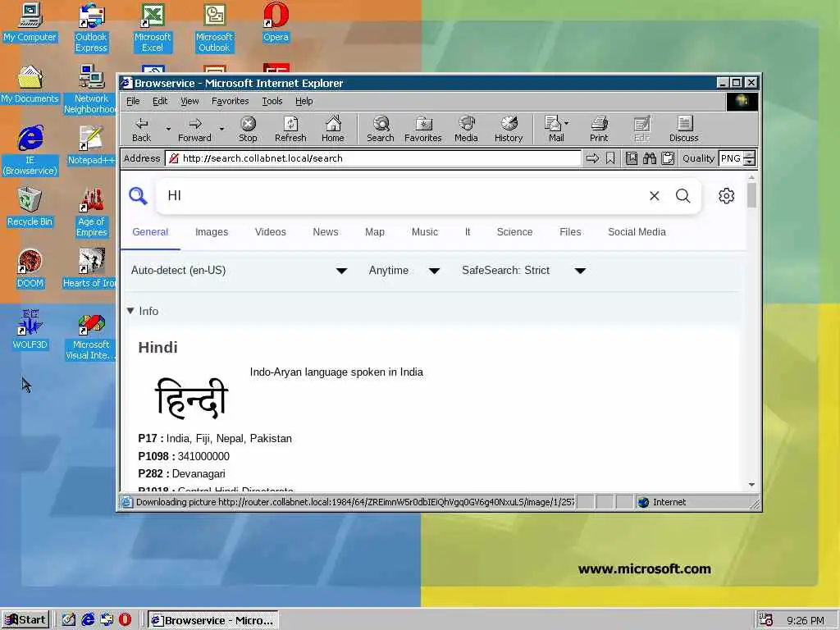
Task: Switch to the Videos tab
Action: pos(270,232)
